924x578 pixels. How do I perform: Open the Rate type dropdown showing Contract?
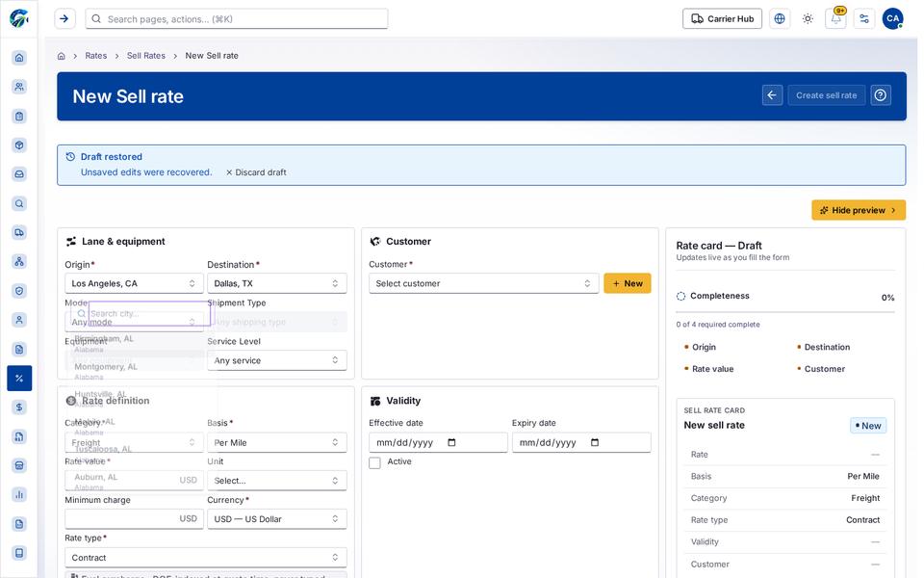tap(206, 558)
